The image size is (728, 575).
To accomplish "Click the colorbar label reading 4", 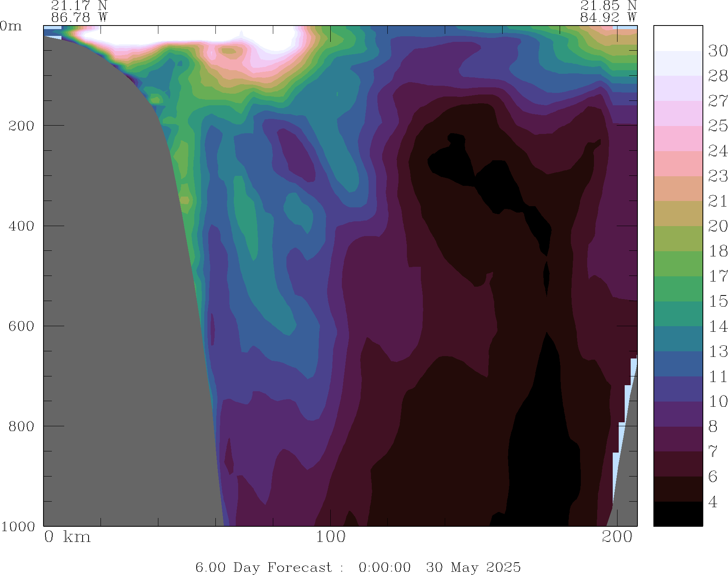I will point(713,502).
